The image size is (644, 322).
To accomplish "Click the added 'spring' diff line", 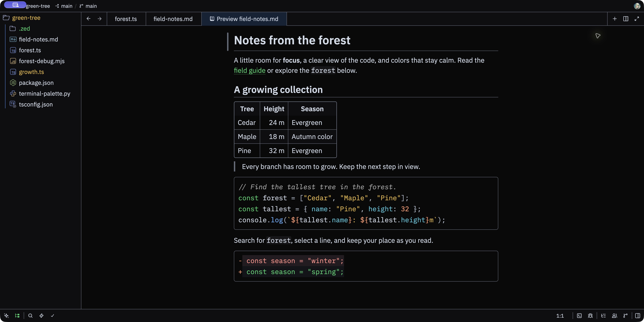I will [x=291, y=272].
